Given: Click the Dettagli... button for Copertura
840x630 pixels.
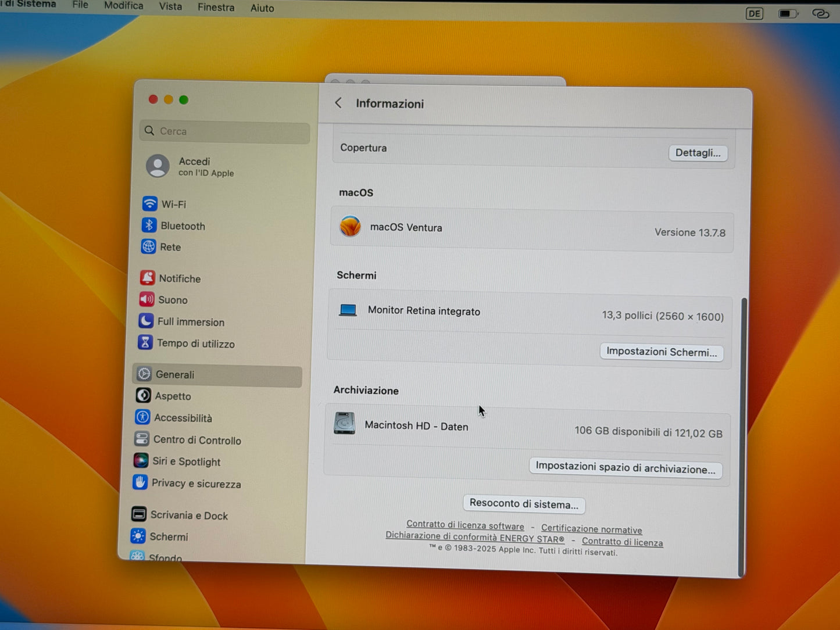Looking at the screenshot, I should click(x=698, y=153).
